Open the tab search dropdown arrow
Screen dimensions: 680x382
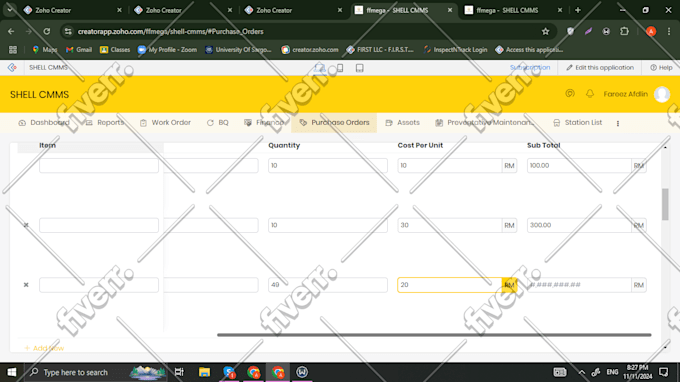pos(10,10)
